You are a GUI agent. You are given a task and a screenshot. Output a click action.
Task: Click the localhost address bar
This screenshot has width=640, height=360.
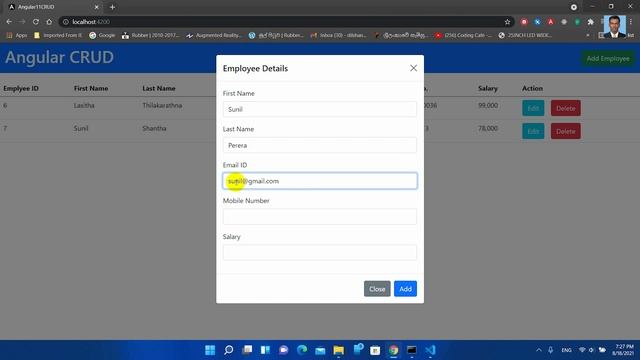pyautogui.click(x=286, y=22)
